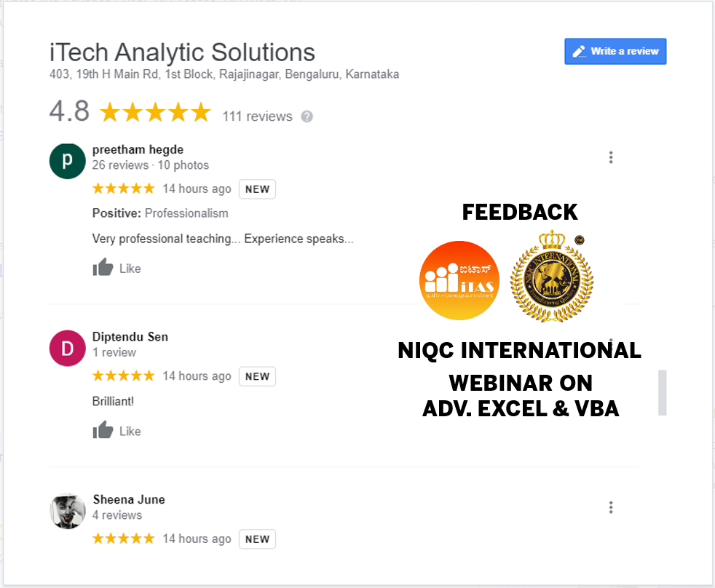
Task: Open more options for preetham hegde's review
Action: coord(611,157)
